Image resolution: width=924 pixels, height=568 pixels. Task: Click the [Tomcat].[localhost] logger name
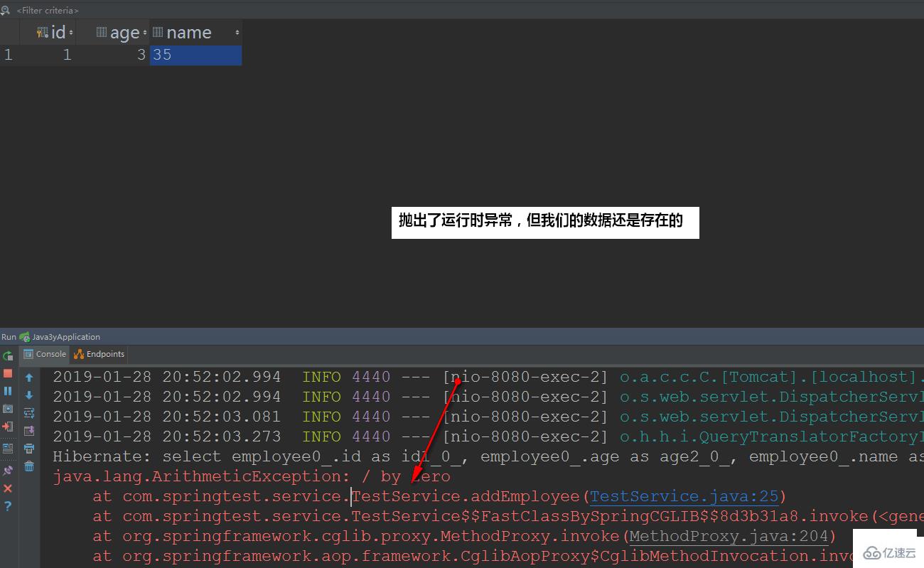(x=772, y=377)
